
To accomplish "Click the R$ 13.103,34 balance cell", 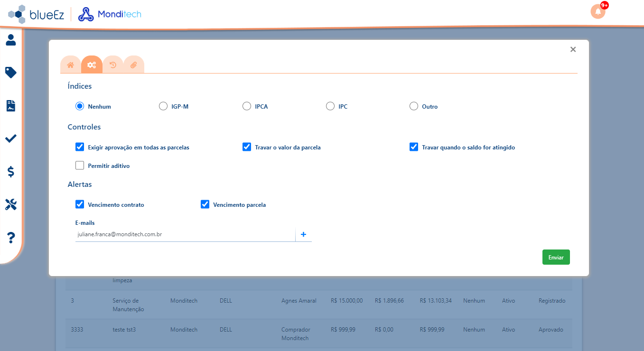I will tap(436, 301).
